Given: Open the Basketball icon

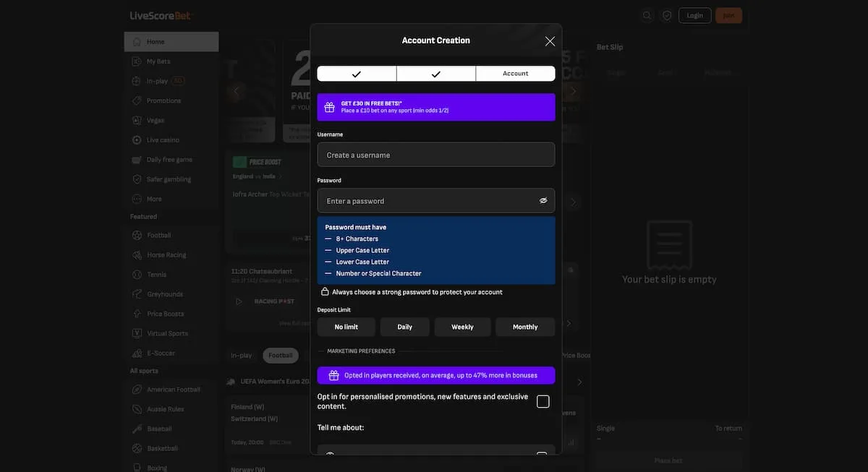Looking at the screenshot, I should coord(137,448).
